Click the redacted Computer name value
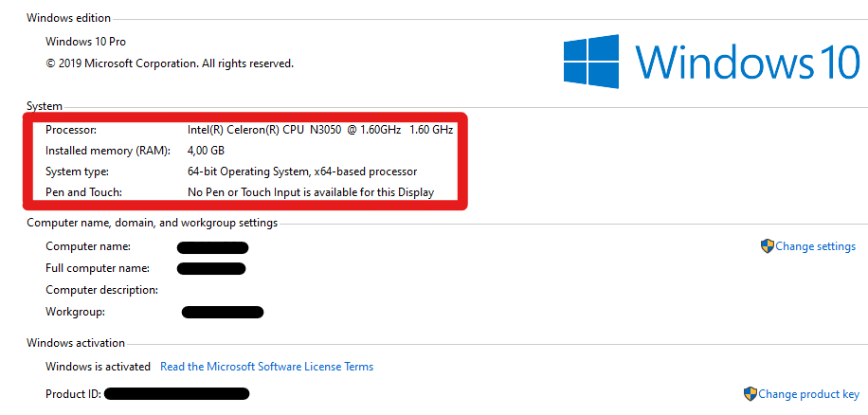Viewport: 868px width, 415px height. (x=212, y=247)
